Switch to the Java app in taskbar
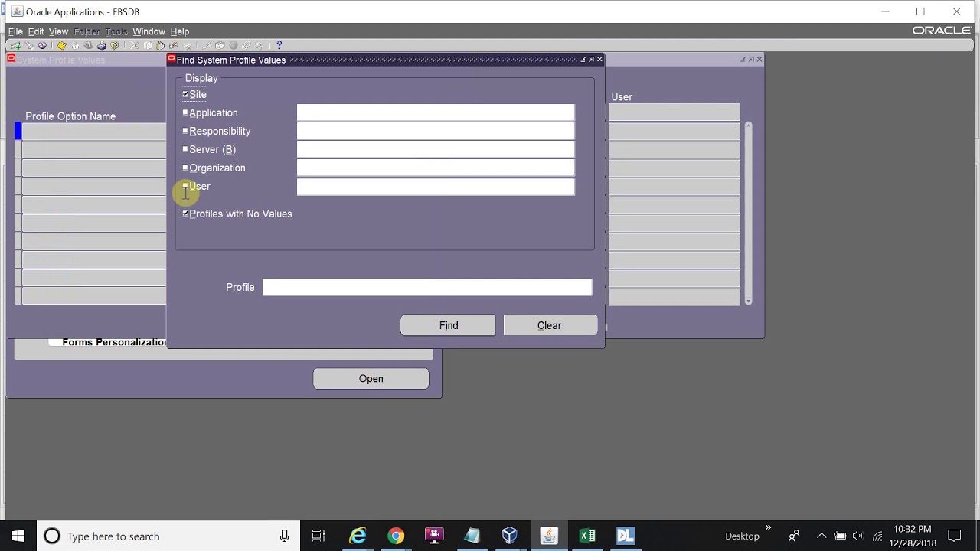This screenshot has height=551, width=980. pos(549,536)
